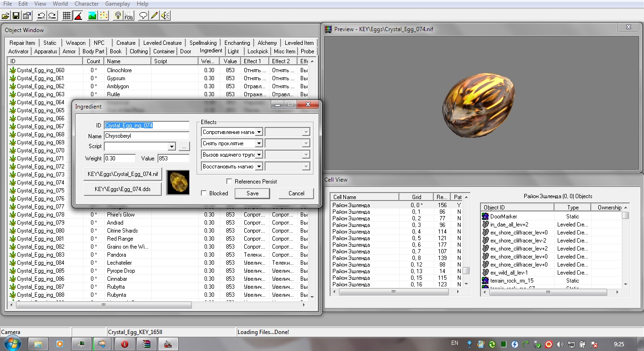Open the Снять проклятие effect dropdown
Image resolution: width=644 pixels, height=351 pixels.
click(x=259, y=143)
